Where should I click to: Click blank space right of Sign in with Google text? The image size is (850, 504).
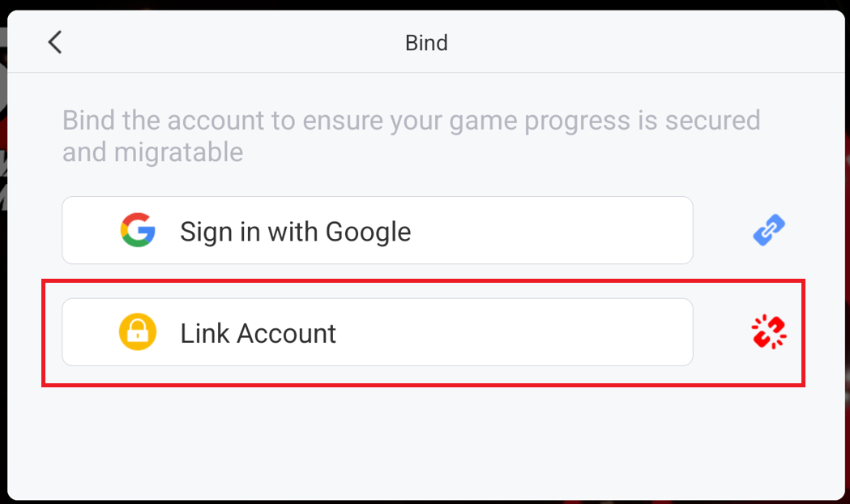[x=550, y=230]
